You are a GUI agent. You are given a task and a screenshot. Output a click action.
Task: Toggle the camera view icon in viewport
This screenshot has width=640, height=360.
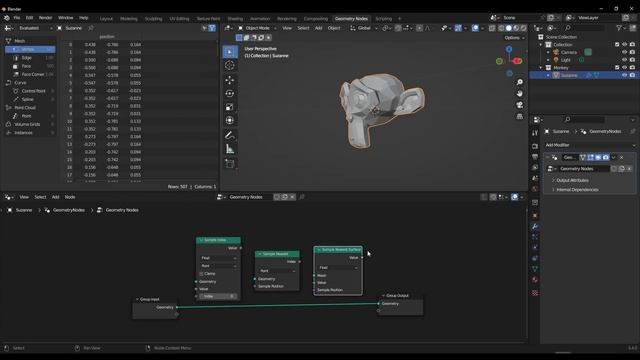coord(520,105)
